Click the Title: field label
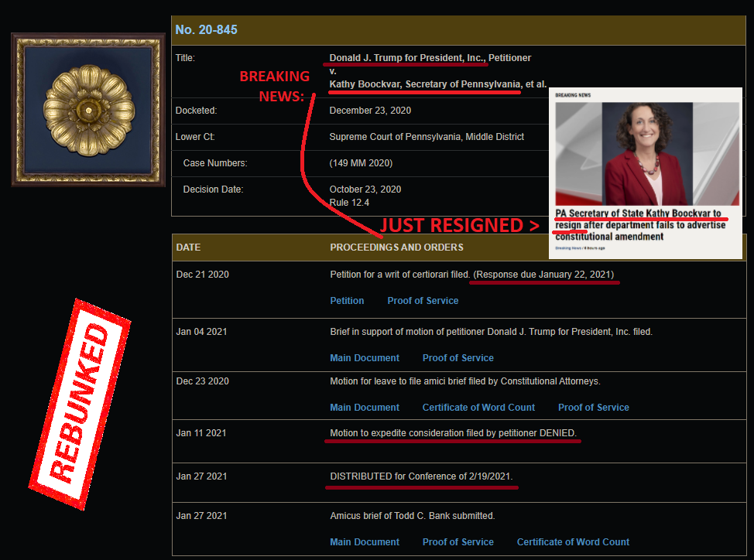Screen dimensions: 754x560 pos(185,58)
